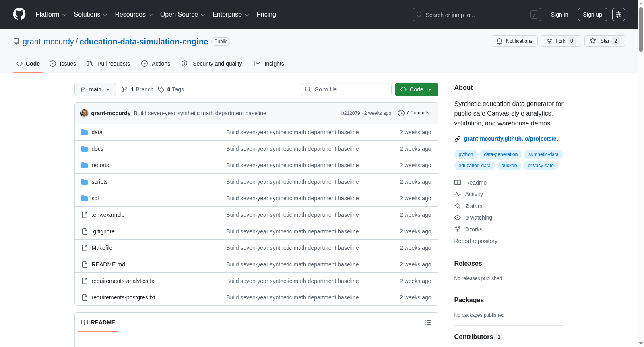The width and height of the screenshot is (644, 347).
Task: Switch to the Issues tab
Action: (x=63, y=64)
